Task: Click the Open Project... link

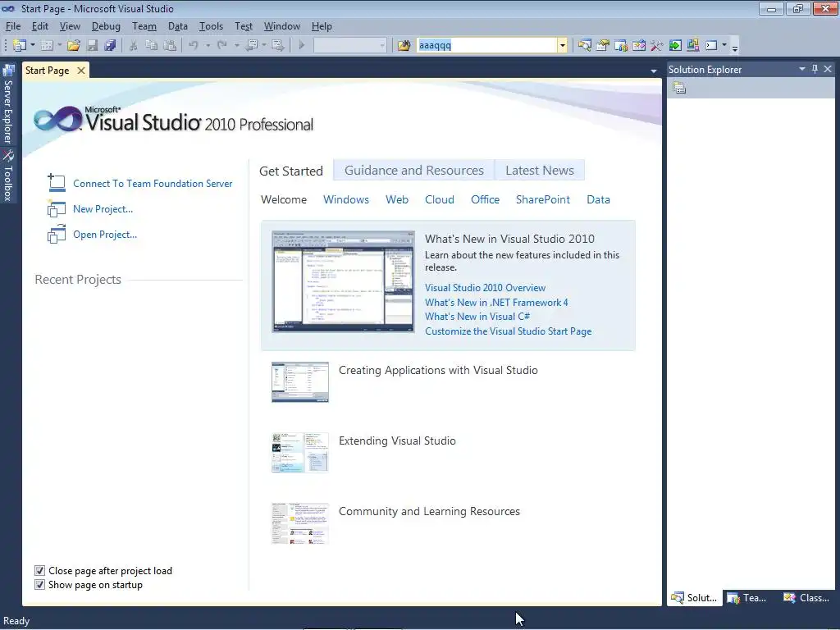Action: [x=105, y=235]
